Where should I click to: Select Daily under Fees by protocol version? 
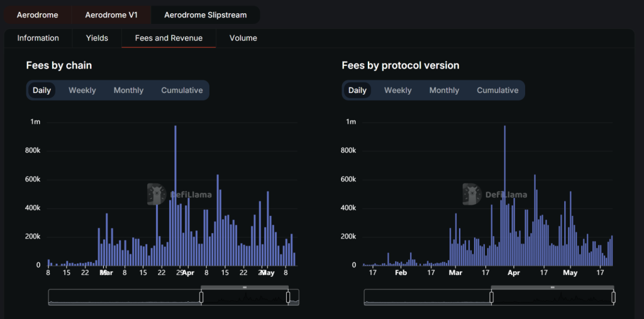tap(357, 90)
